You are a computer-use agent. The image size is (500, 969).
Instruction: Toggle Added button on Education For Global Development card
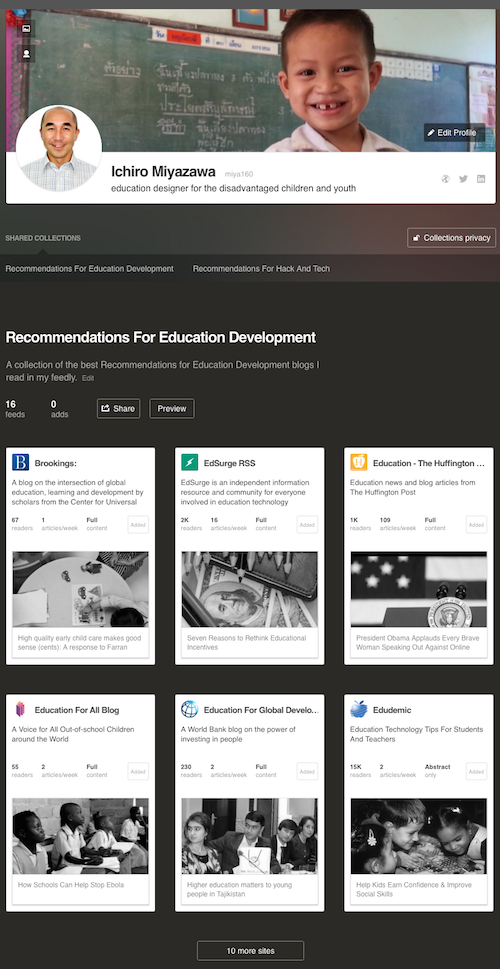pos(307,772)
